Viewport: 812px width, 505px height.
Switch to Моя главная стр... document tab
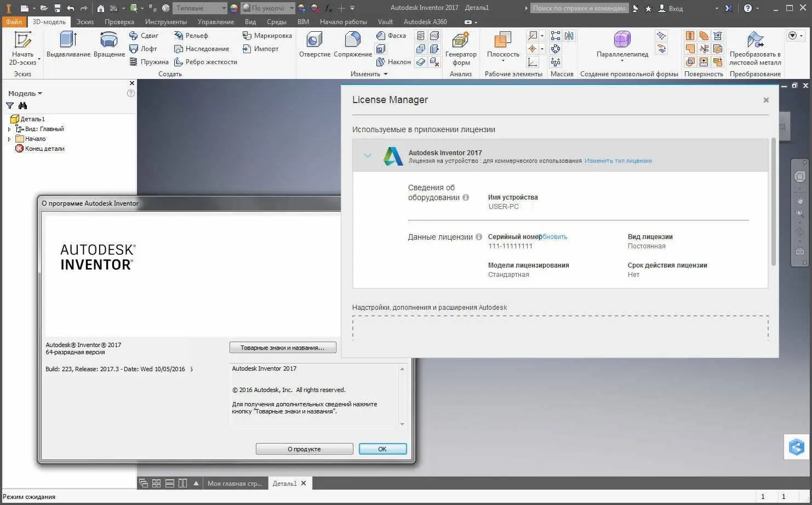(235, 483)
